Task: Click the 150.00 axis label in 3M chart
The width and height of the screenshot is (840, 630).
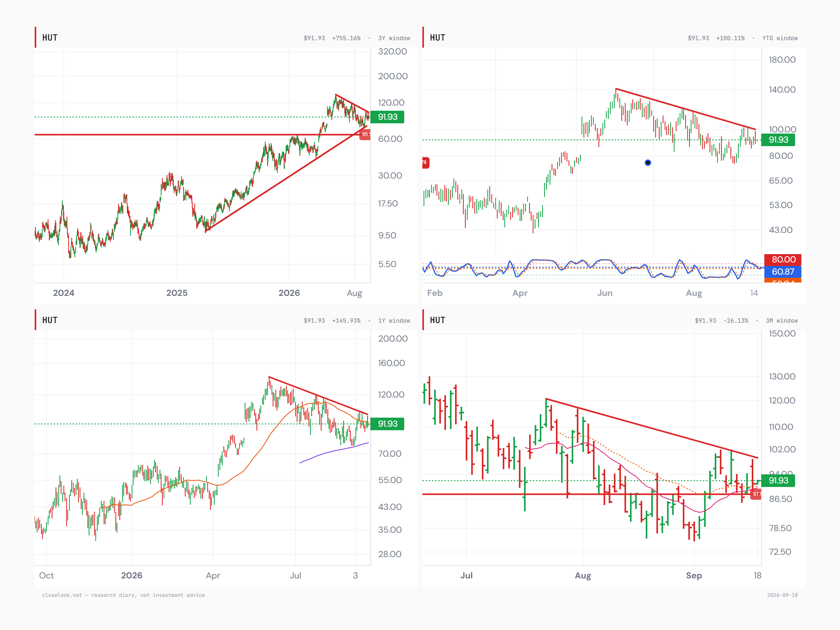Action: click(782, 334)
